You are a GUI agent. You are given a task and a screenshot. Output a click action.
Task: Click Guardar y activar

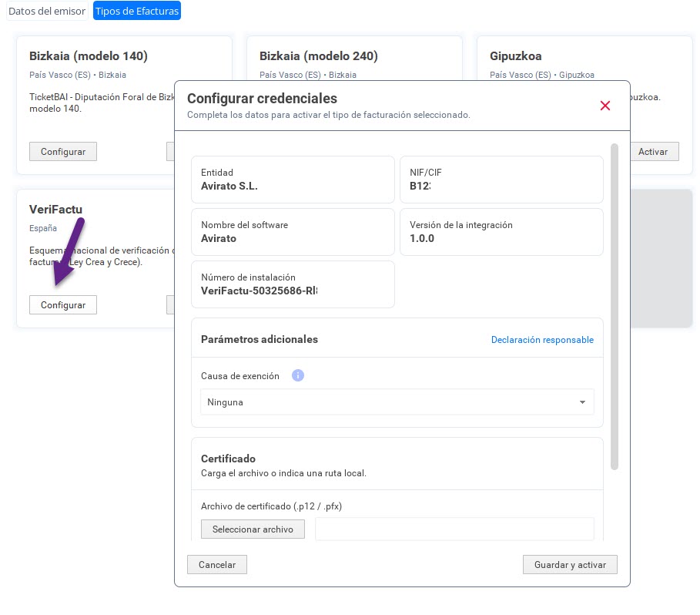point(570,565)
